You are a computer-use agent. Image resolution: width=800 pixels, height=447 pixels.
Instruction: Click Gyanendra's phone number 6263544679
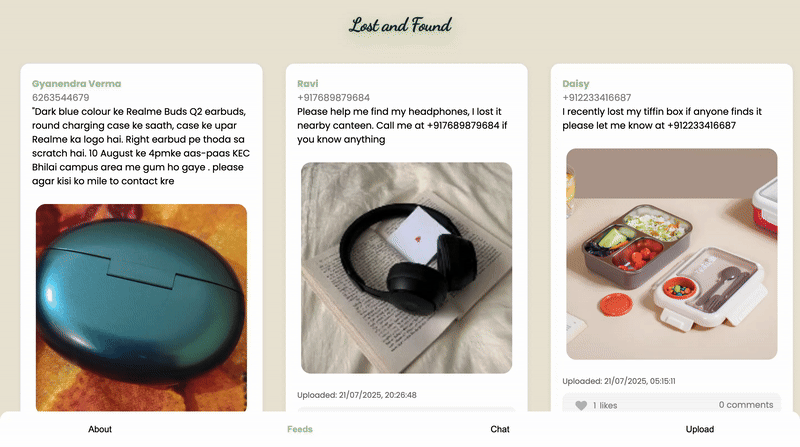coord(61,98)
